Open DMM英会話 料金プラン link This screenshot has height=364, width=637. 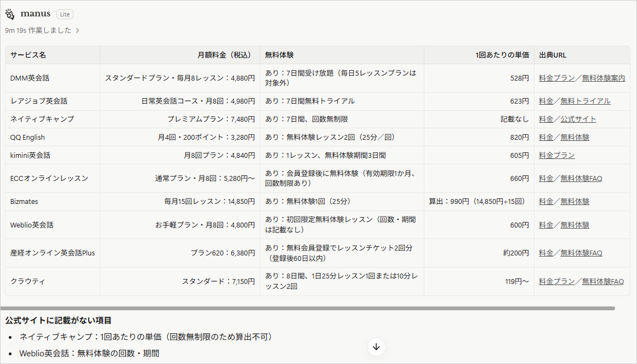click(x=556, y=78)
